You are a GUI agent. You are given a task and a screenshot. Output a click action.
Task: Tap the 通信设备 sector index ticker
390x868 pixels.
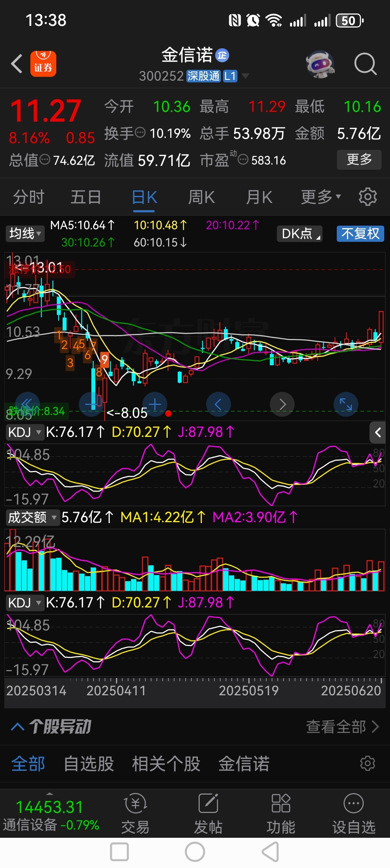click(x=51, y=814)
